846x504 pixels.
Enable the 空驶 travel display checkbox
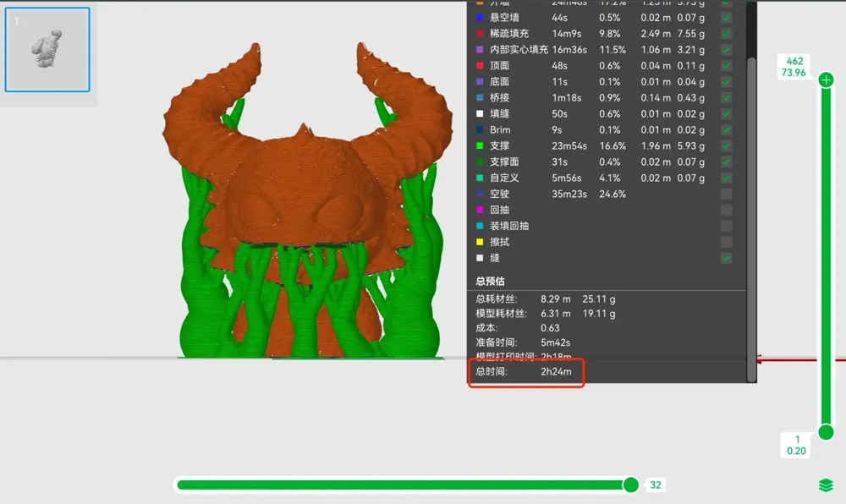[x=726, y=194]
